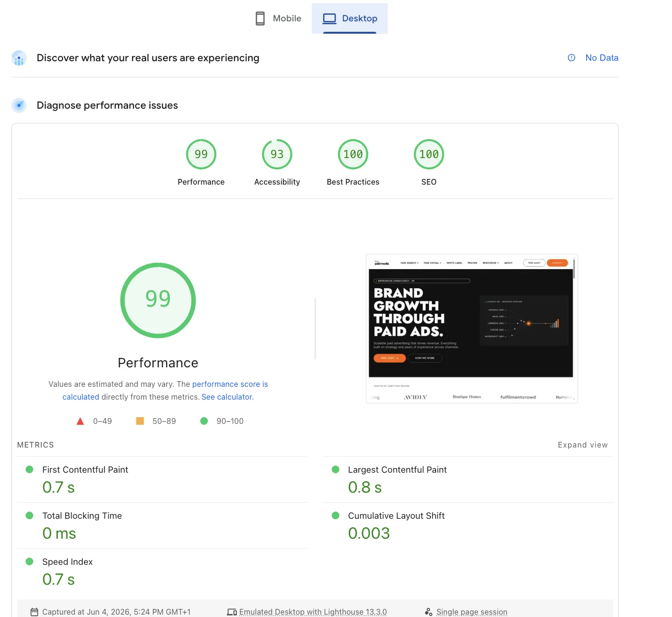Open the Single page session info
Image resolution: width=672 pixels, height=617 pixels.
472,612
